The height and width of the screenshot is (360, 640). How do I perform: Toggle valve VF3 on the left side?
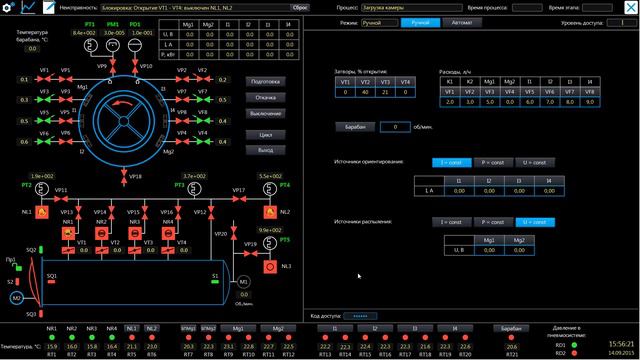[44, 99]
